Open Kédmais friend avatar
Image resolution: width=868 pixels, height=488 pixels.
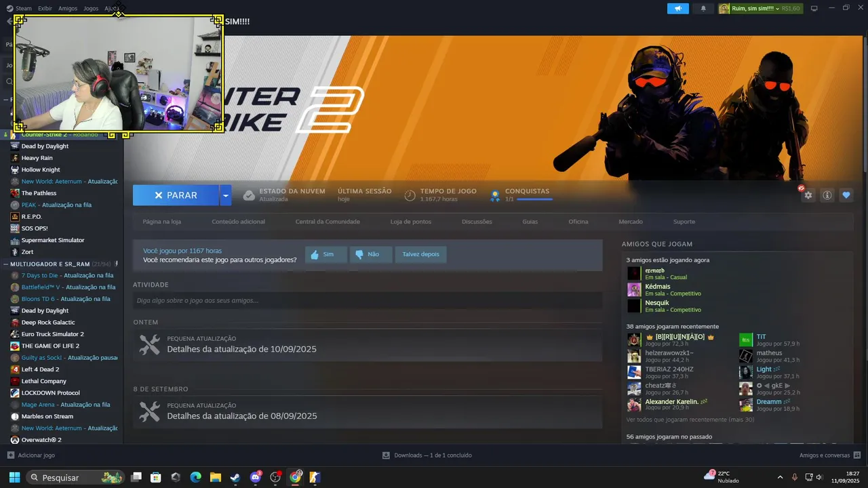634,290
